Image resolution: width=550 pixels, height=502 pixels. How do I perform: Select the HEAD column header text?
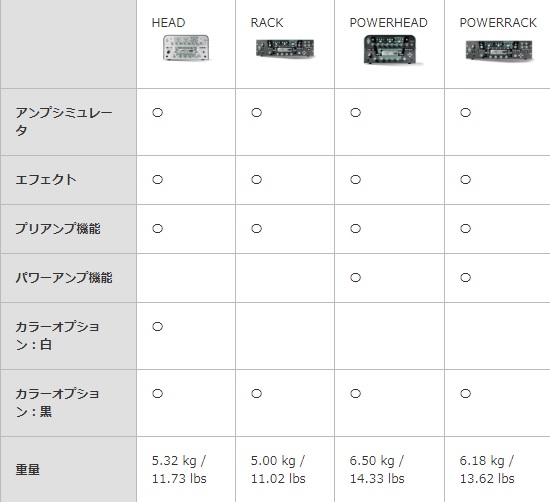168,23
